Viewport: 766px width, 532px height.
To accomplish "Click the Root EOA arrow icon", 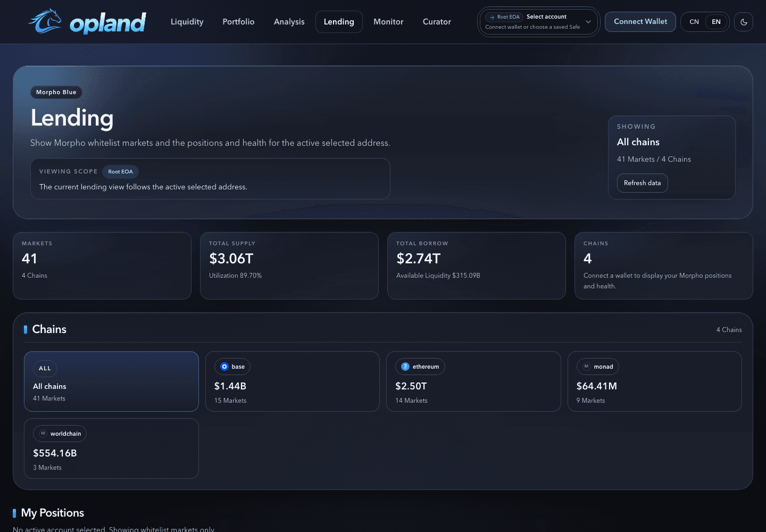I will click(492, 17).
